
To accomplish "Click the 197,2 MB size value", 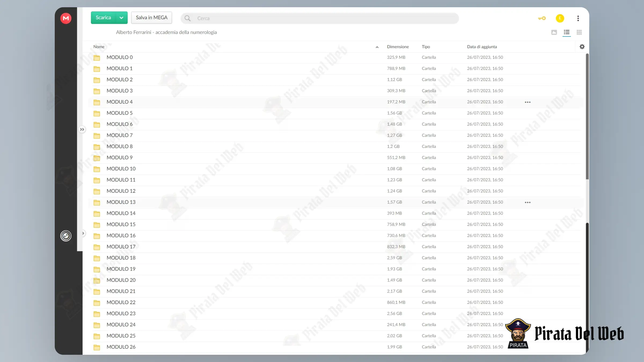I will [396, 102].
